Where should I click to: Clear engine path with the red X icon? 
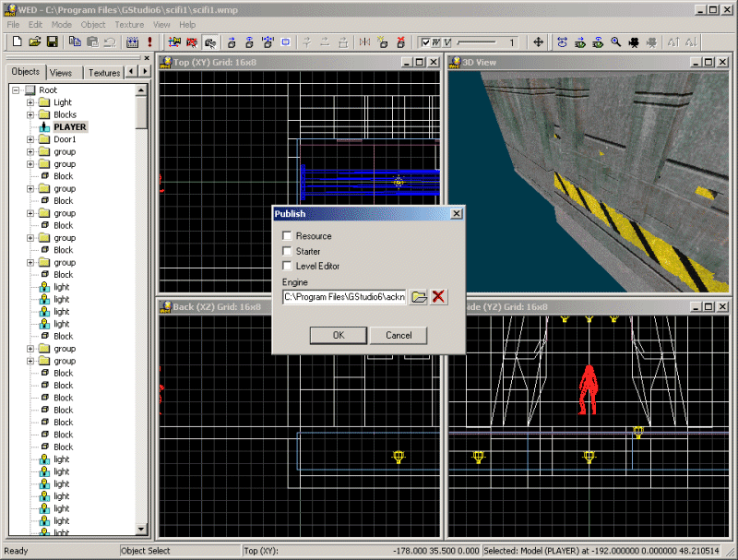439,297
